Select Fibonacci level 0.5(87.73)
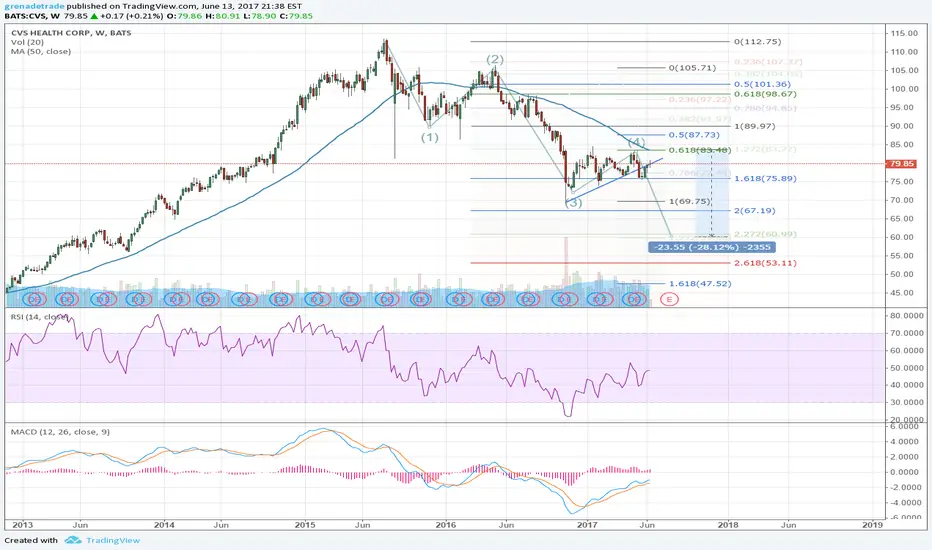The width and height of the screenshot is (932, 550). [x=694, y=135]
